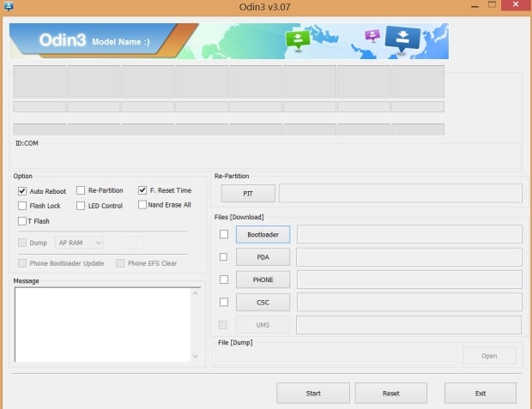Tick the checkbox beside PDA

pos(224,256)
